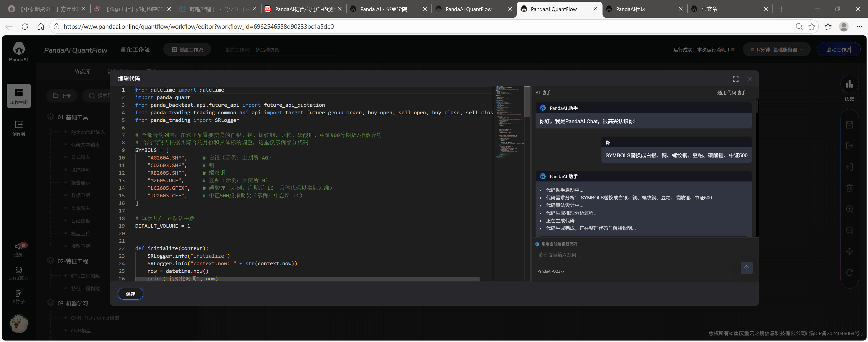Open the 通知 notifications
Viewport: 868px width, 342px height.
[x=19, y=250]
